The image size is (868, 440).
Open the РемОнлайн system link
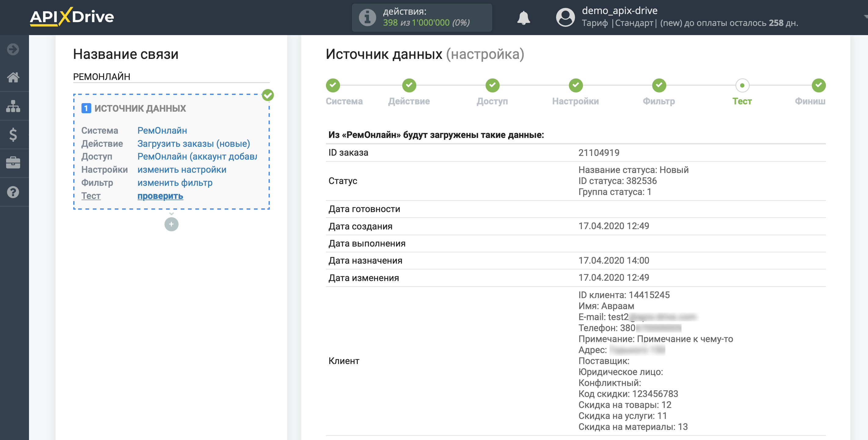coord(162,130)
